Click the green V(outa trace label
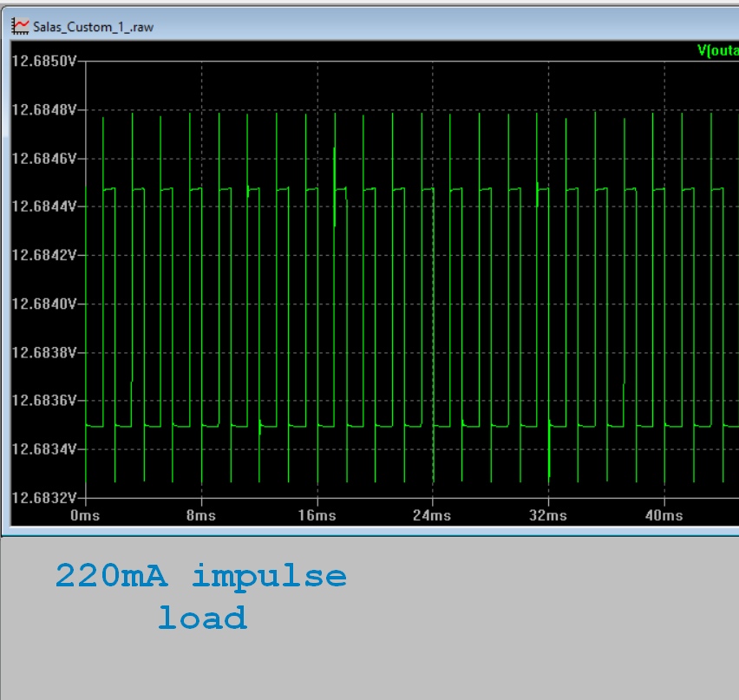739x700 pixels. click(x=718, y=50)
